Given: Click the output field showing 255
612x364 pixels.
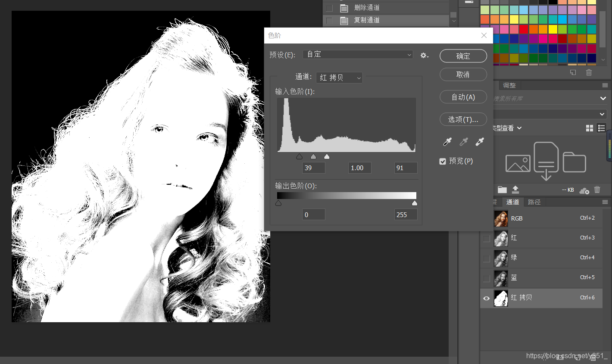Looking at the screenshot, I should 406,215.
